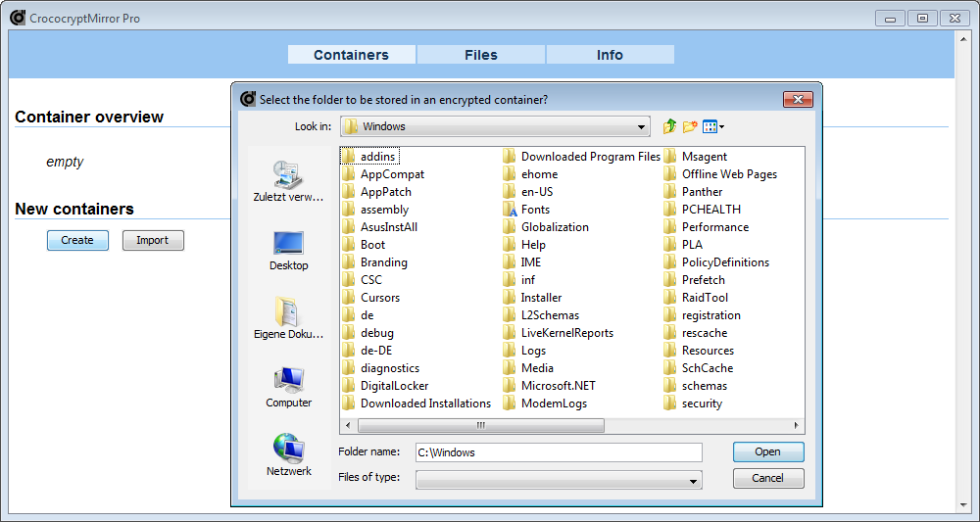This screenshot has width=980, height=522.
Task: Click folder icon beside Help
Action: click(x=510, y=244)
